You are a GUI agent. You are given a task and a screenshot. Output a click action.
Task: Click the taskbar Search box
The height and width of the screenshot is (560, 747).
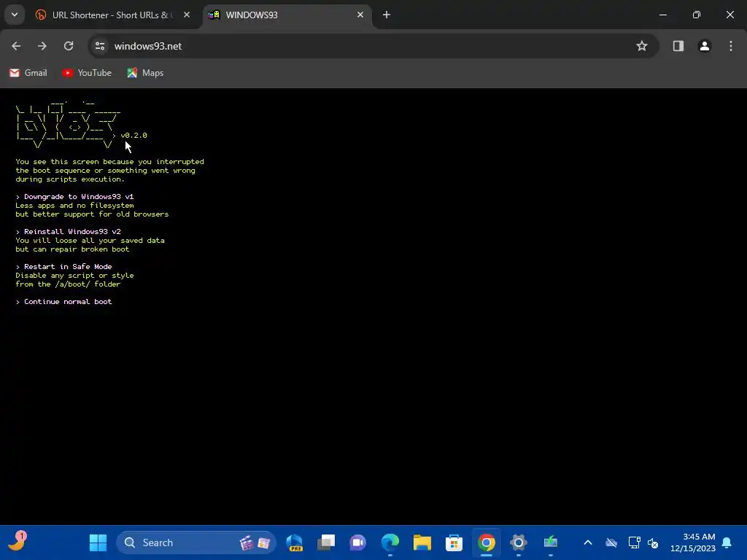196,542
